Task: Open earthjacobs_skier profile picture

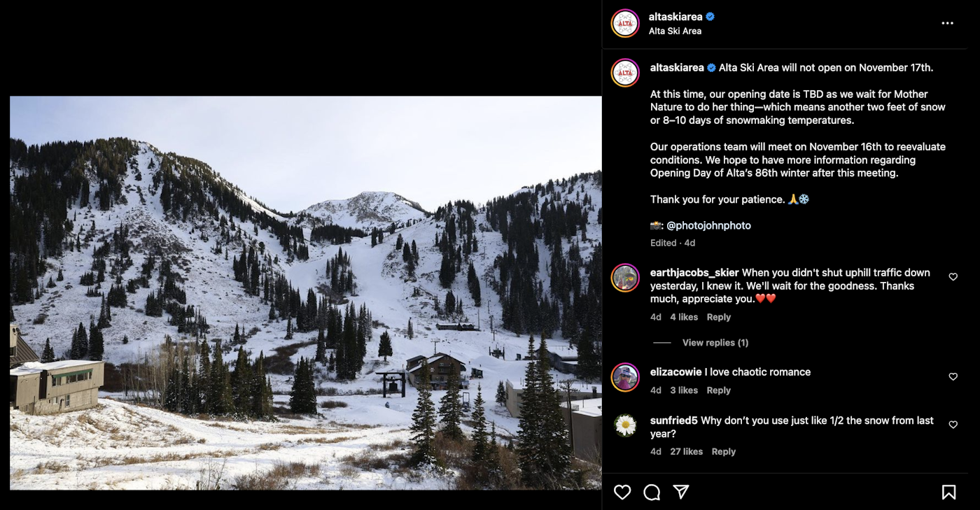Action: [625, 278]
